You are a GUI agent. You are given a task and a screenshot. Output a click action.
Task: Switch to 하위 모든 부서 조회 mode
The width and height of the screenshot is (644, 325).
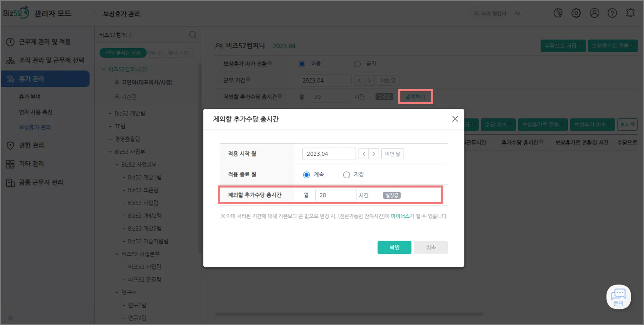[x=168, y=53]
